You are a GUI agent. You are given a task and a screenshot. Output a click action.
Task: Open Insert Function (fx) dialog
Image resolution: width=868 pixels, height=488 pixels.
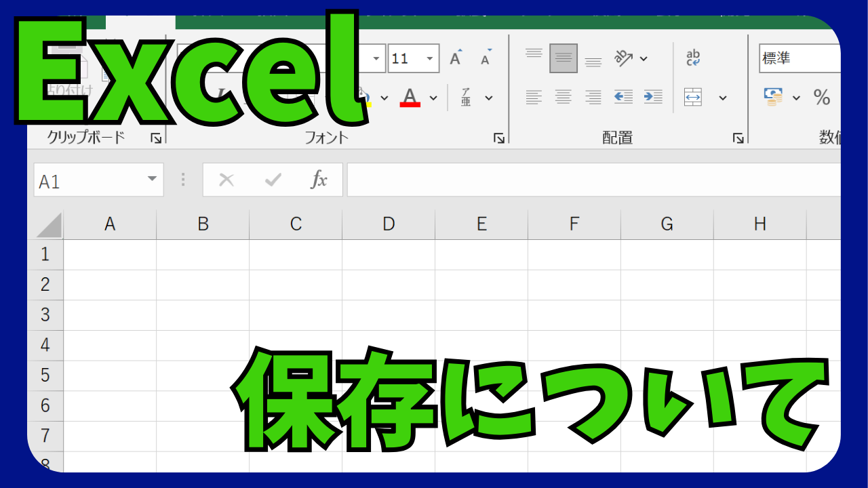(319, 180)
